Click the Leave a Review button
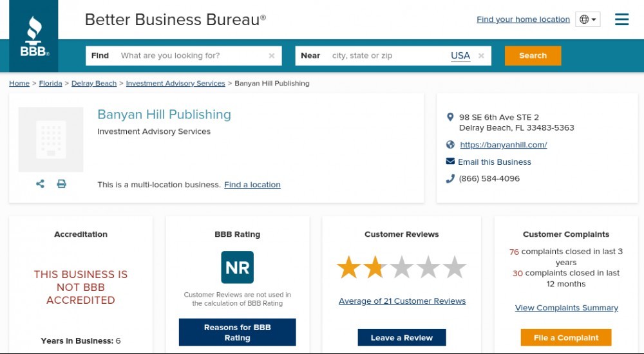Image resolution: width=644 pixels, height=354 pixels. coord(402,337)
